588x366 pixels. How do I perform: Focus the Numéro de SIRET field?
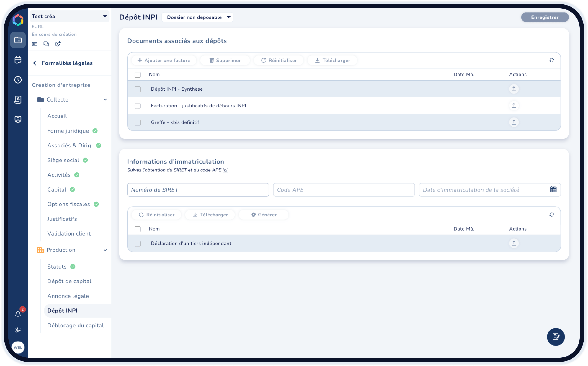[x=198, y=190]
